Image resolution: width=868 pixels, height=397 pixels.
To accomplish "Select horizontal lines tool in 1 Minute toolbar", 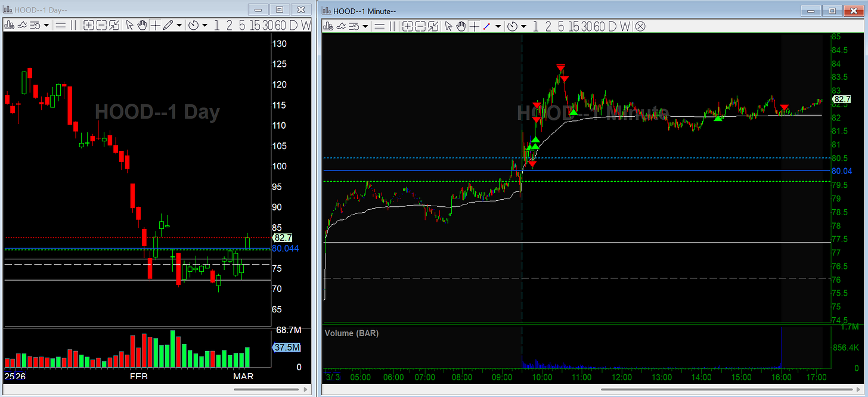I will [379, 26].
